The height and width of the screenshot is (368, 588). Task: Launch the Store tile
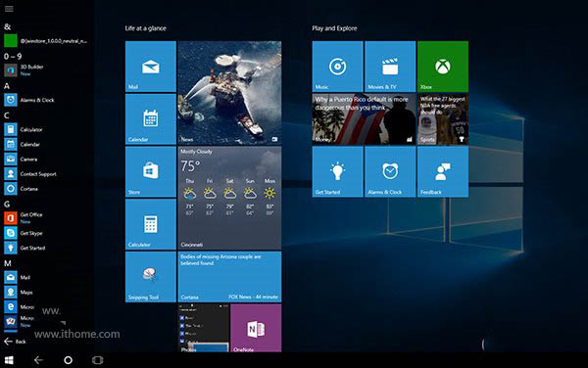pos(150,171)
